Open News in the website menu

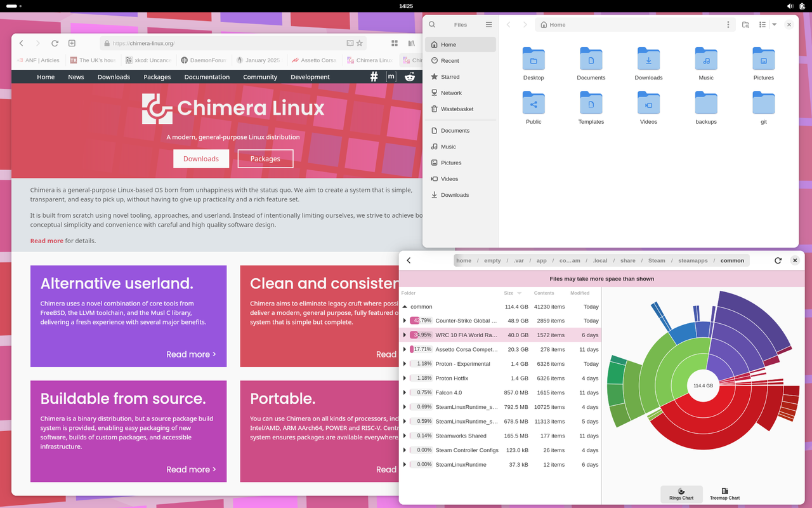click(x=76, y=77)
